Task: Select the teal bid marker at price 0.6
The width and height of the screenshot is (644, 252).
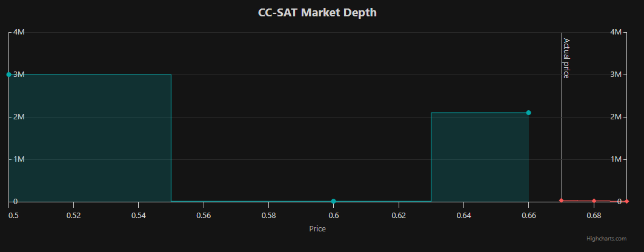Action: tap(333, 201)
